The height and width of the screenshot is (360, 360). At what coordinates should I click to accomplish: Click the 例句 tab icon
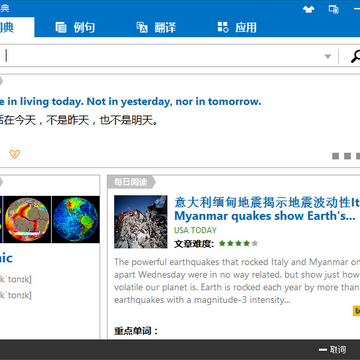(61, 27)
